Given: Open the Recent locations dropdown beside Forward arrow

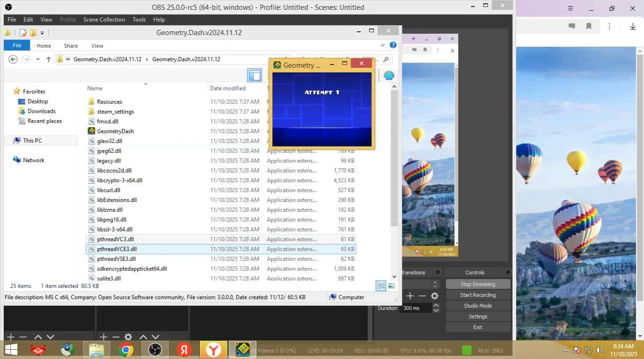Looking at the screenshot, I should [x=39, y=59].
